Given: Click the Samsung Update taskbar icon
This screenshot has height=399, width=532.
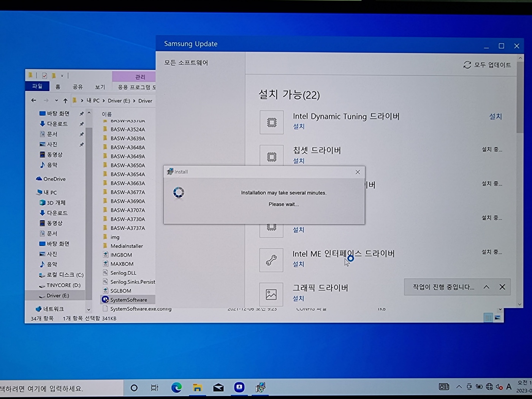Looking at the screenshot, I should tap(239, 387).
